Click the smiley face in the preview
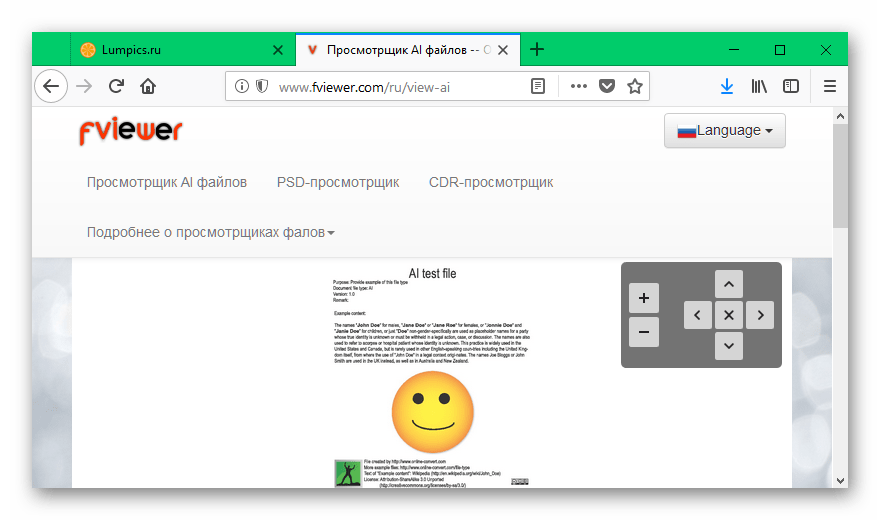Image resolution: width=880 pixels, height=520 pixels. point(433,412)
